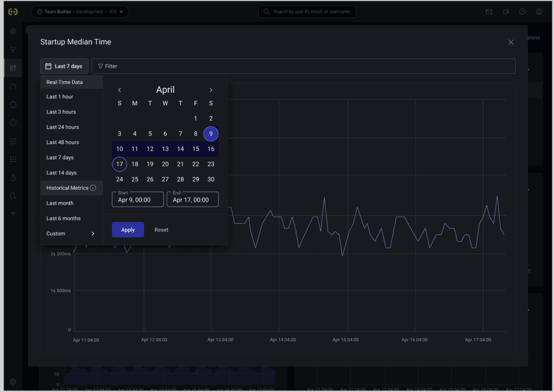Open the Team Builder app selector dropdown

click(80, 12)
